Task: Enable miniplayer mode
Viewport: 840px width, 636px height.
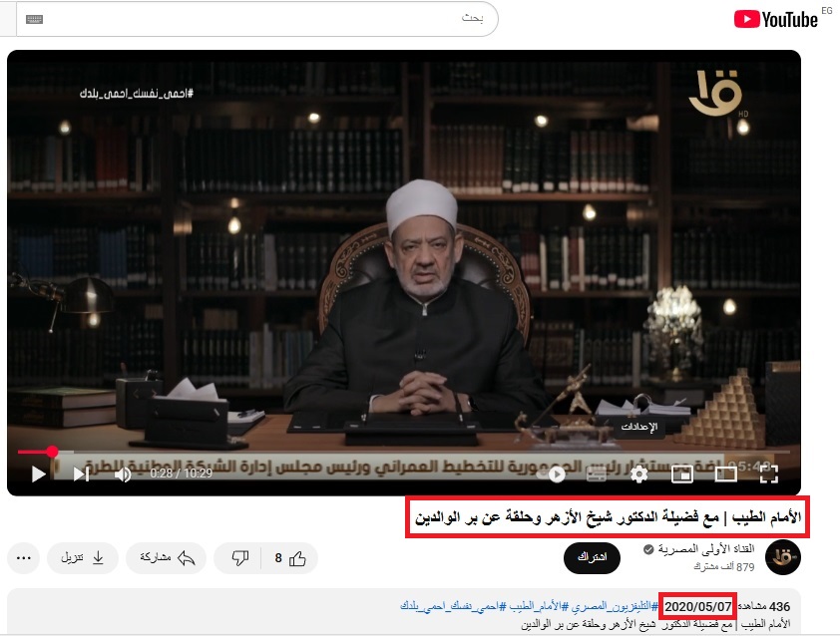Action: [x=682, y=475]
